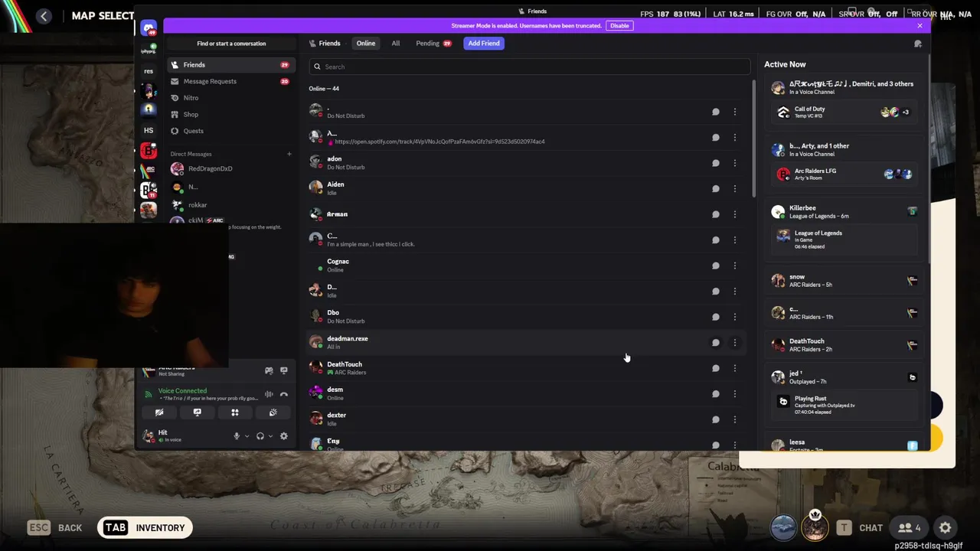Image resolution: width=980 pixels, height=551 pixels.
Task: Open game activity controller icon
Action: pos(269,370)
